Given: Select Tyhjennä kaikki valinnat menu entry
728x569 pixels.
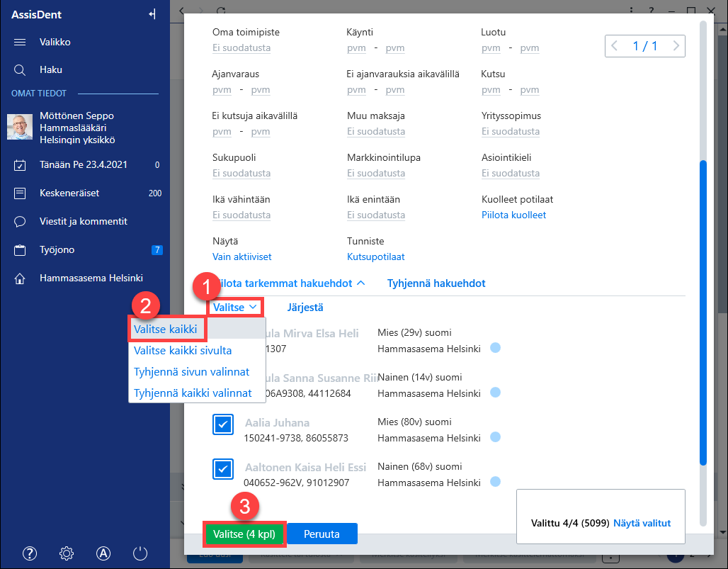Looking at the screenshot, I should [193, 393].
